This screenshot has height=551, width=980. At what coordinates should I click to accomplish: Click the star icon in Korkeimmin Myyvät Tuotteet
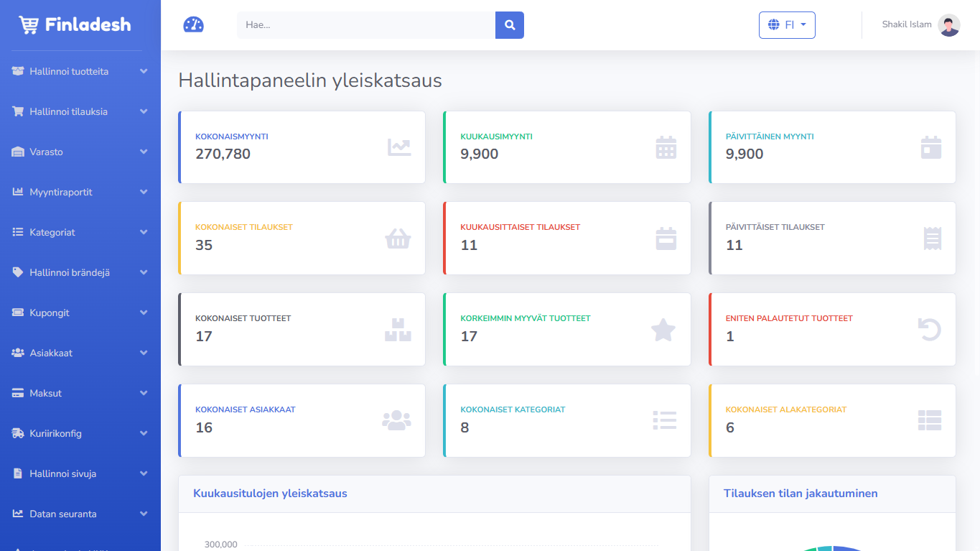(x=663, y=330)
